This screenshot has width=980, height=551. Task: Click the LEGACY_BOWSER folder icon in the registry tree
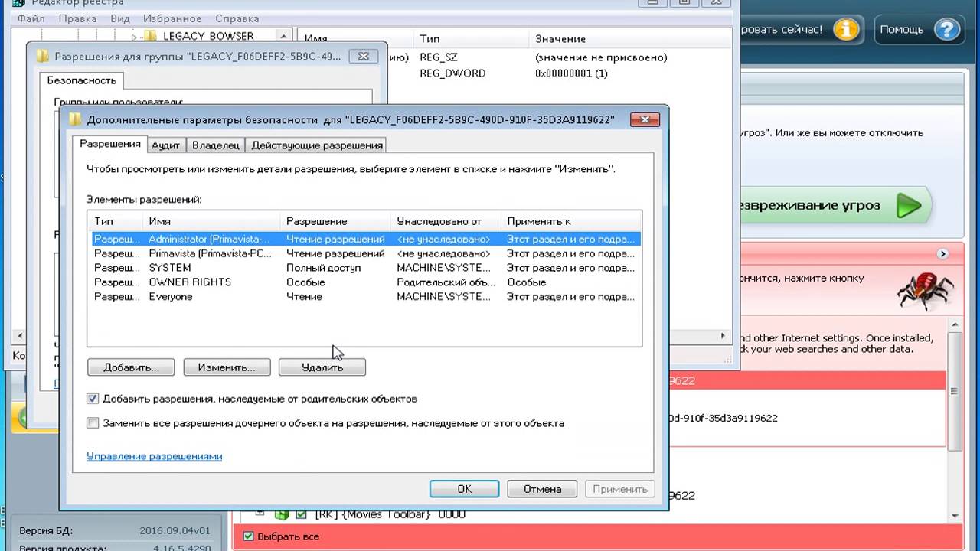(150, 36)
